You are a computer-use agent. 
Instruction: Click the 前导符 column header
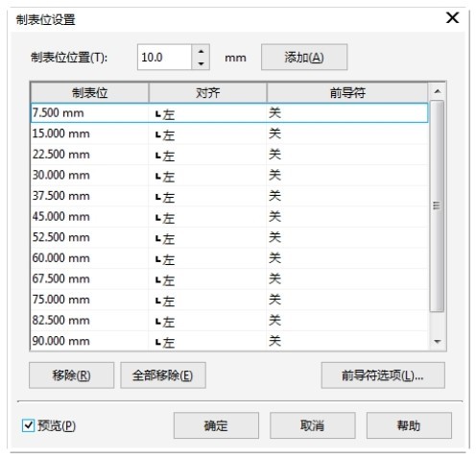point(347,93)
